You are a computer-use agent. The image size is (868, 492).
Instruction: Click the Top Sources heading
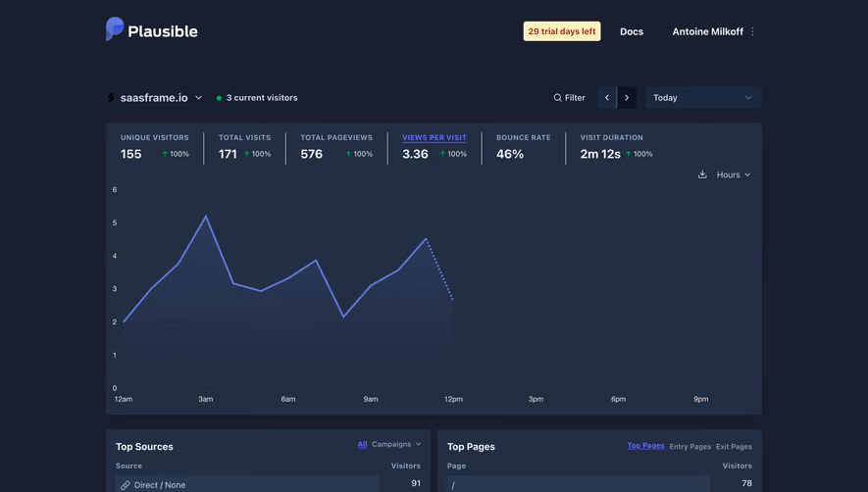pyautogui.click(x=144, y=447)
